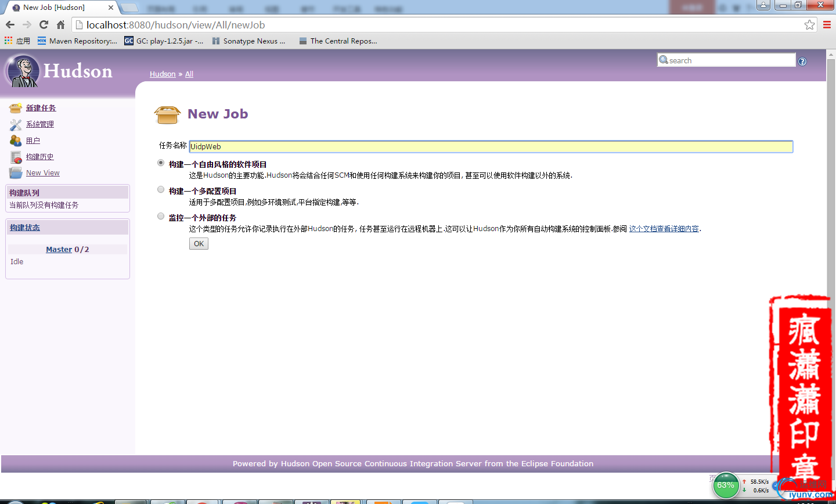Reload the page with refresh icon

tap(44, 24)
